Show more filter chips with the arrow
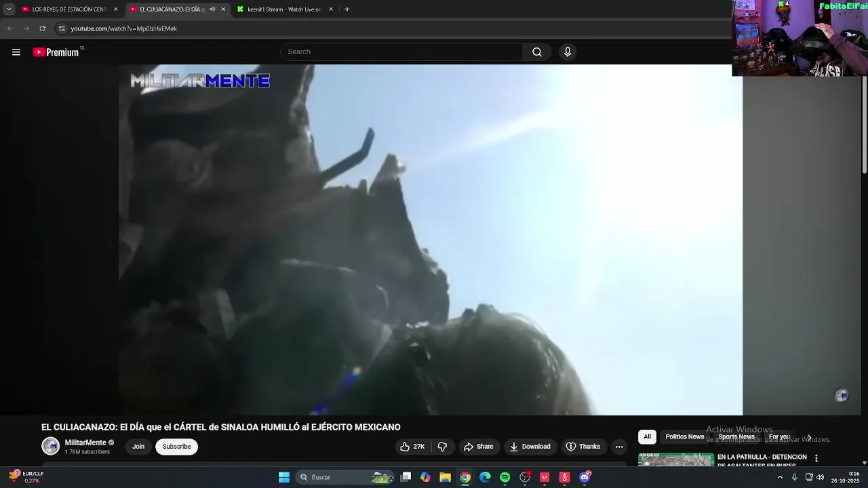Screen dimensions: 868x488 click(808, 437)
